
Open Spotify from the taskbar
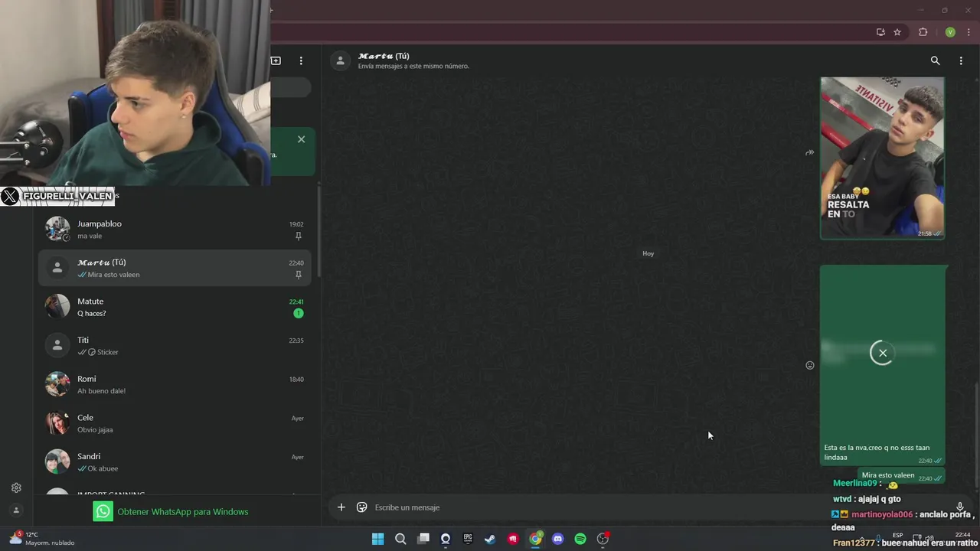[x=580, y=539]
